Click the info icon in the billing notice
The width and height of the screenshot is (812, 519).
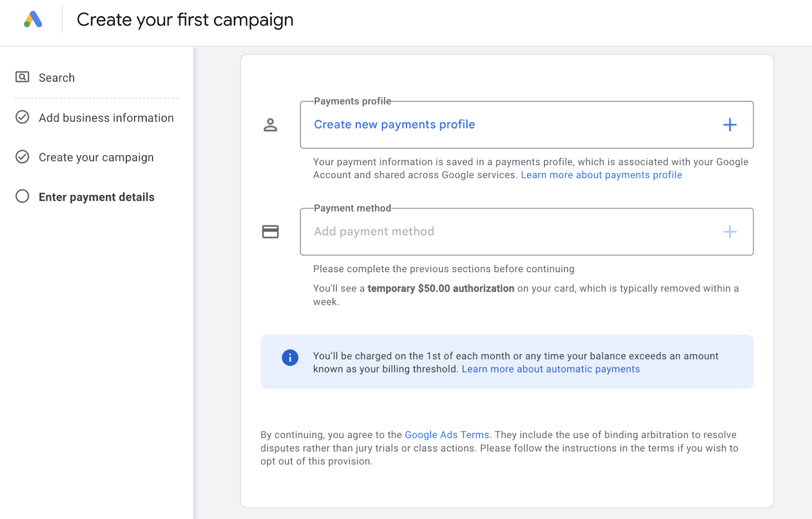click(x=290, y=358)
